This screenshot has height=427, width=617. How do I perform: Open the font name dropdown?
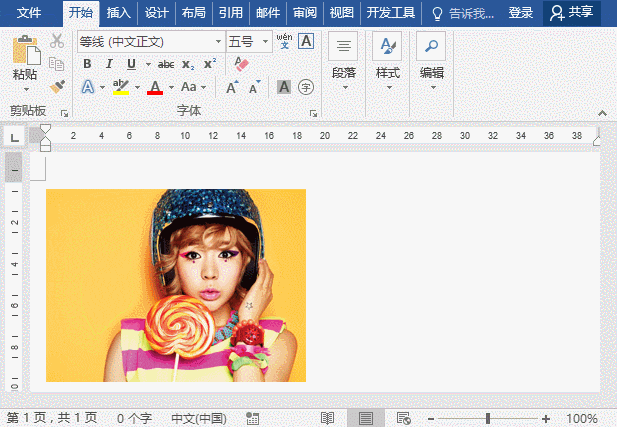[x=218, y=42]
